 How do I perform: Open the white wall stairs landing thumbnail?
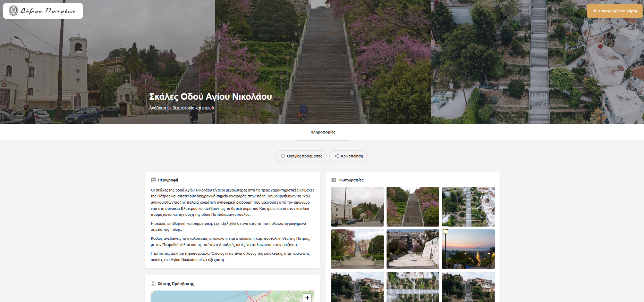pyautogui.click(x=413, y=249)
